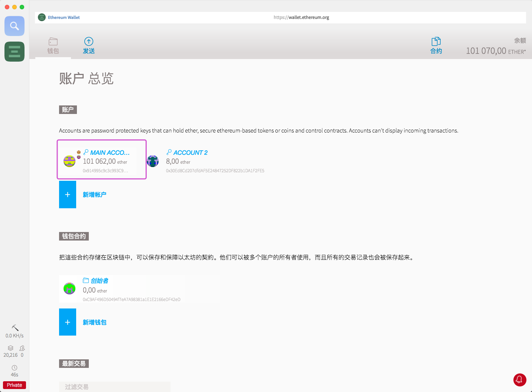Switch to the 发送 send tab
The height and width of the screenshot is (392, 532).
click(x=89, y=46)
